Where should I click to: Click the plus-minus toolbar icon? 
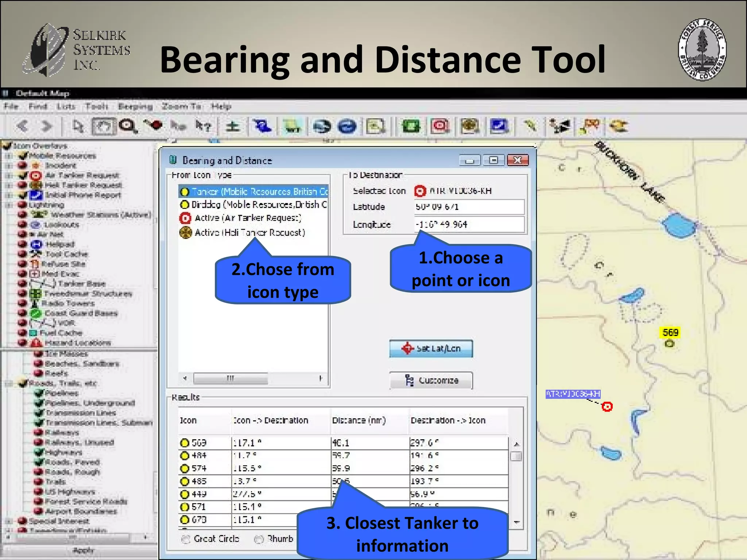pos(232,127)
